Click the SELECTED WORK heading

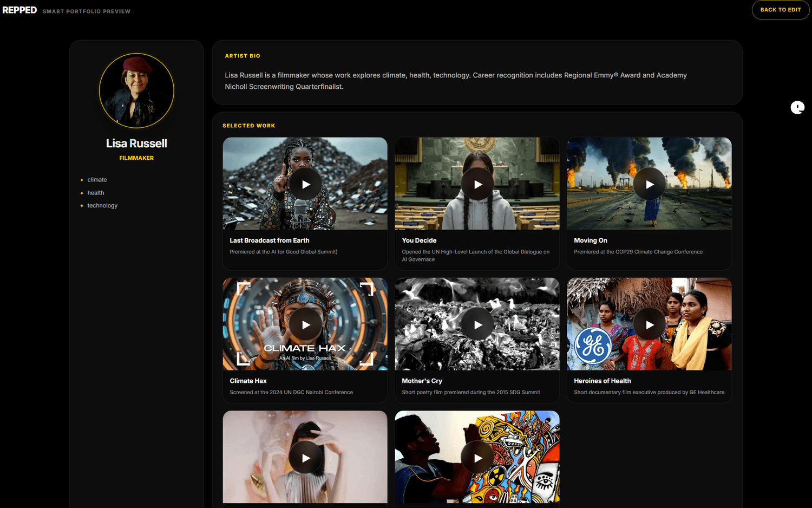coord(249,126)
